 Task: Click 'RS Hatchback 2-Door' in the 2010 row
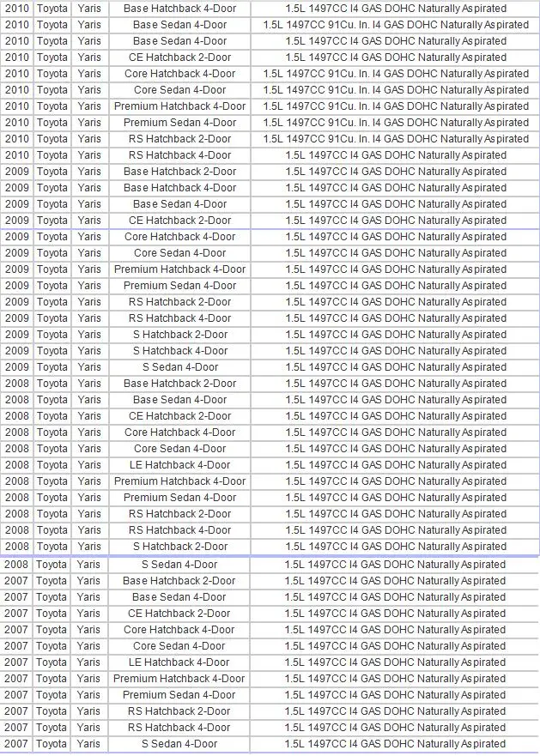[180, 139]
